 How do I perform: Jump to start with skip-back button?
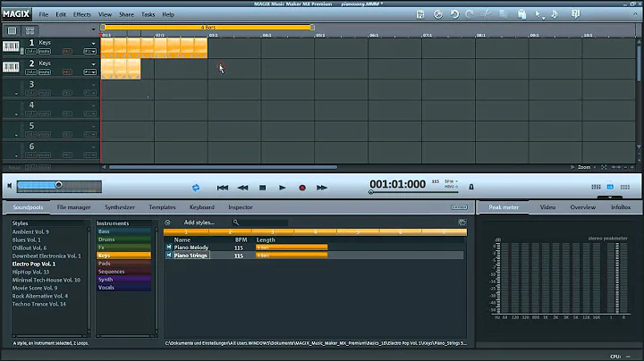tap(223, 188)
